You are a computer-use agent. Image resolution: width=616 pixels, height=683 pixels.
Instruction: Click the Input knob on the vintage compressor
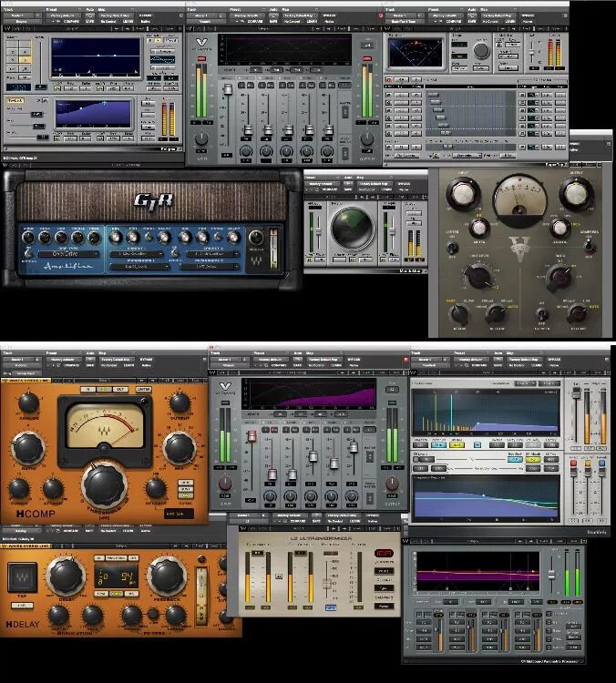pyautogui.click(x=463, y=194)
